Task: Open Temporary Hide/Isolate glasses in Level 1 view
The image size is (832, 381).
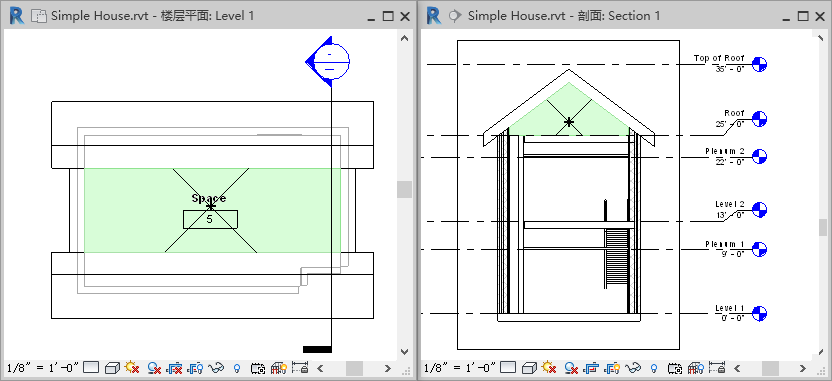Action: 217,367
